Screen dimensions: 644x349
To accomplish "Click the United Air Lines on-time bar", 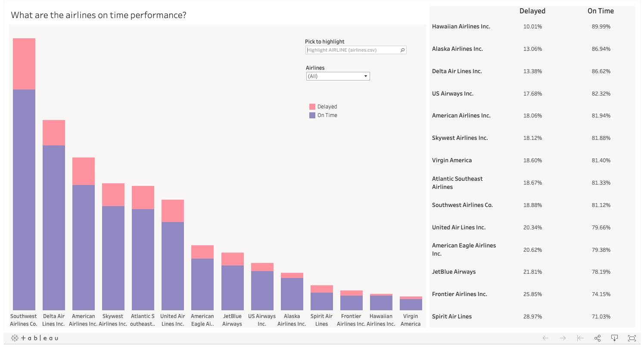I will pos(173,266).
